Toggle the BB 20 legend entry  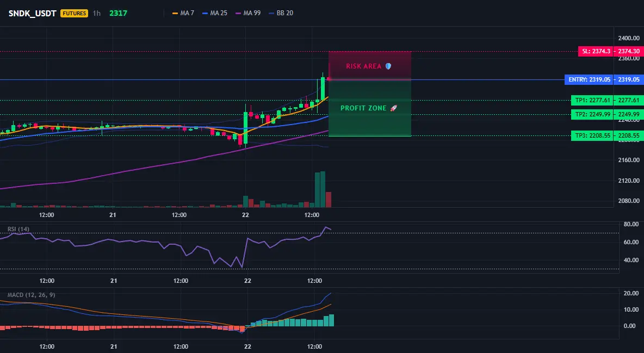tap(281, 13)
